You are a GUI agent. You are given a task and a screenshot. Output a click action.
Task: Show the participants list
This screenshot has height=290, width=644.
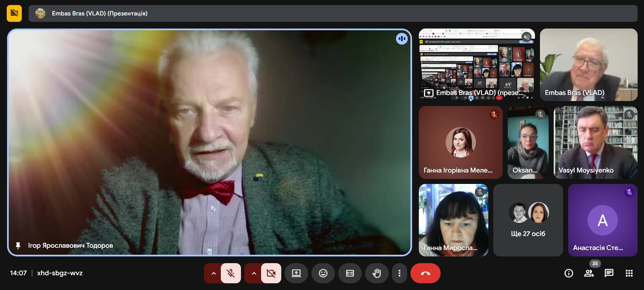click(x=589, y=273)
